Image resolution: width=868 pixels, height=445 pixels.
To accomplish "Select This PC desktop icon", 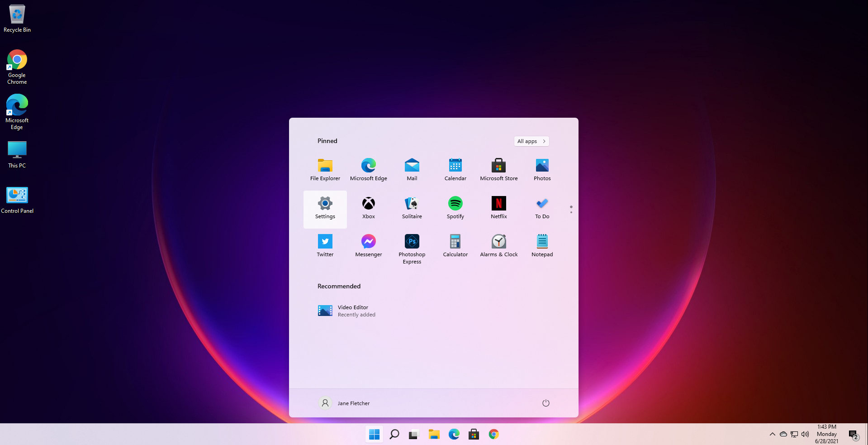I will point(17,154).
